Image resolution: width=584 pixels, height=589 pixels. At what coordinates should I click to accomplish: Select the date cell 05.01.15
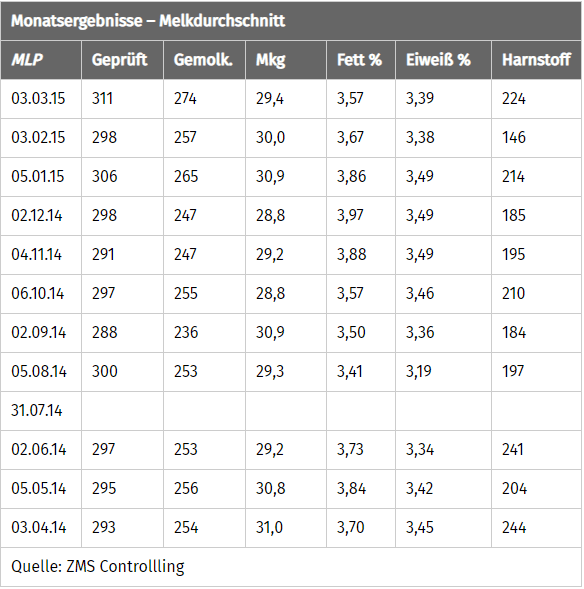(38, 177)
